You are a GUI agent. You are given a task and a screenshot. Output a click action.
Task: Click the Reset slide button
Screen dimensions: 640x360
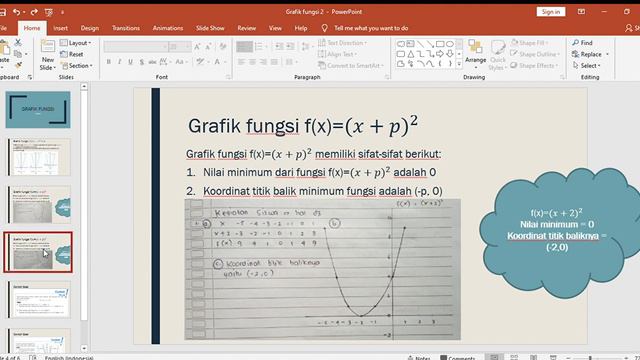pyautogui.click(x=72, y=54)
